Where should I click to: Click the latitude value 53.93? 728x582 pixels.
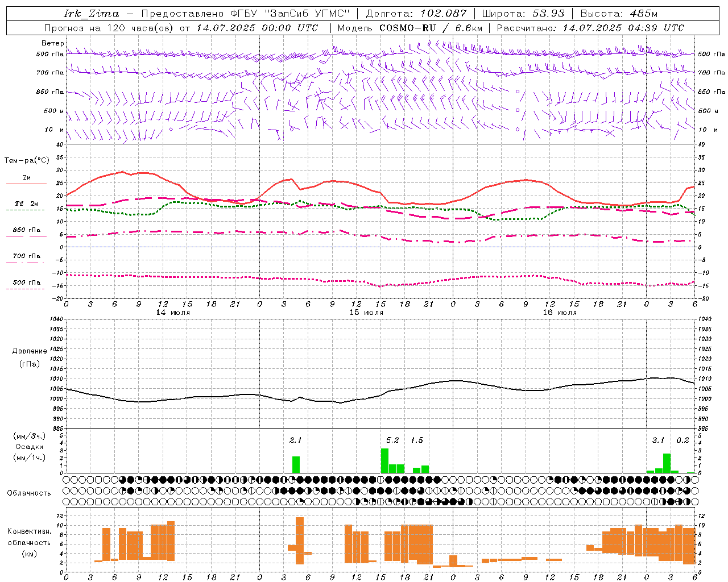(x=548, y=14)
